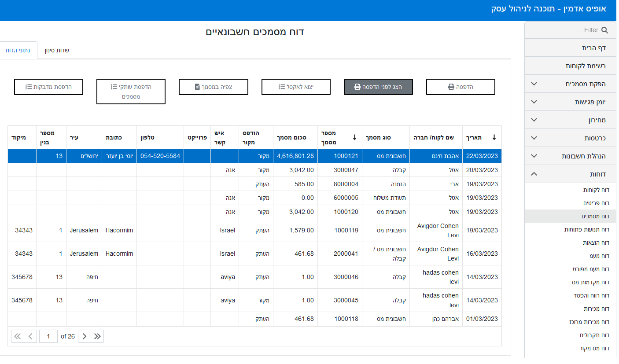Image resolution: width=619 pixels, height=364 pixels.
Task: Click the יצוא לאקסל export button
Action: 296,87
